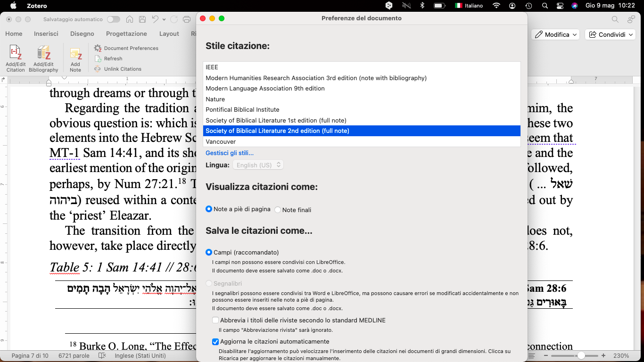This screenshot has height=362, width=644.
Task: Open the Italiano input source menu
Action: coord(469,6)
